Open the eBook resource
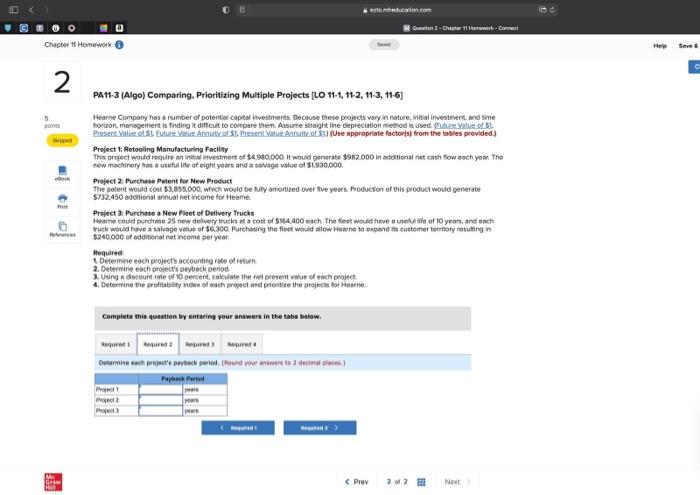This screenshot has height=495, width=700. (x=62, y=173)
